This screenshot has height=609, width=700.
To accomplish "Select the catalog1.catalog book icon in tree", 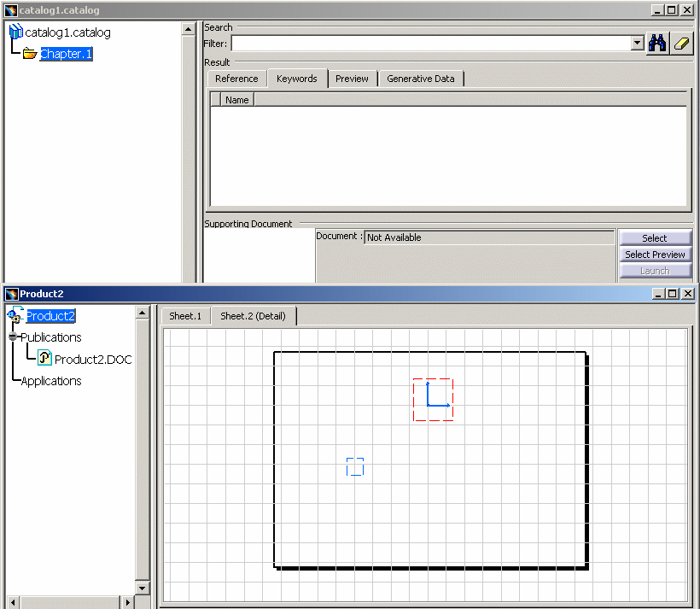I will tap(15, 32).
